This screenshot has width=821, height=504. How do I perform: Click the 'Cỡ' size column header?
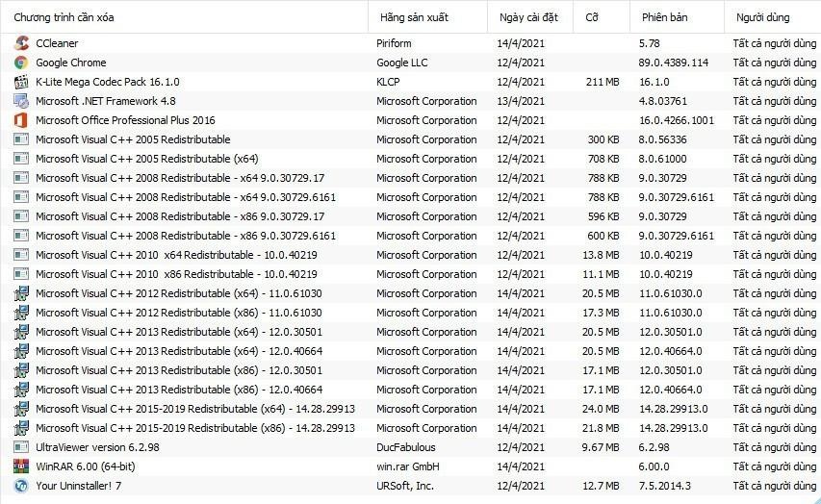pyautogui.click(x=591, y=17)
